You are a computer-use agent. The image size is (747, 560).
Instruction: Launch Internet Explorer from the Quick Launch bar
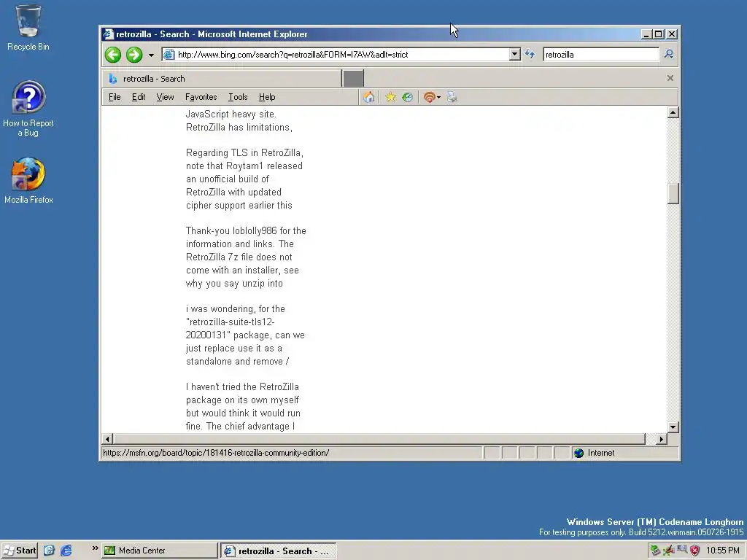coord(66,551)
